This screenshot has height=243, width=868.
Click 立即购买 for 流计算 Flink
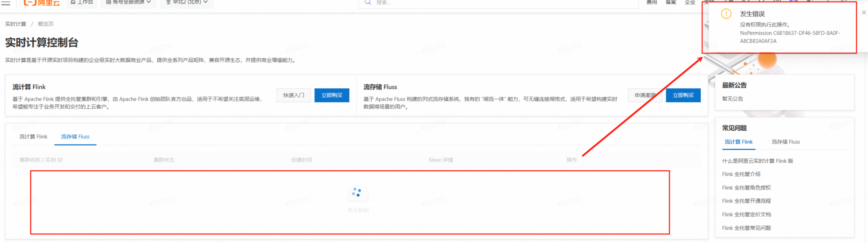[x=332, y=96]
